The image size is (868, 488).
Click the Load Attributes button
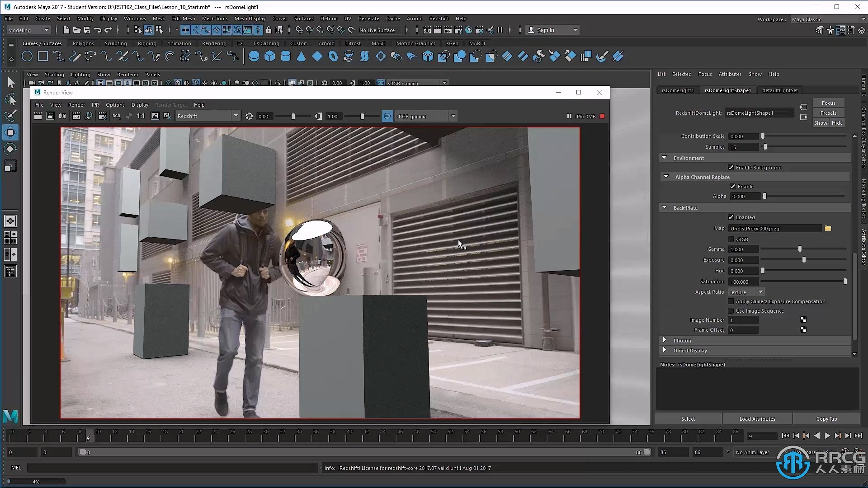pyautogui.click(x=757, y=418)
